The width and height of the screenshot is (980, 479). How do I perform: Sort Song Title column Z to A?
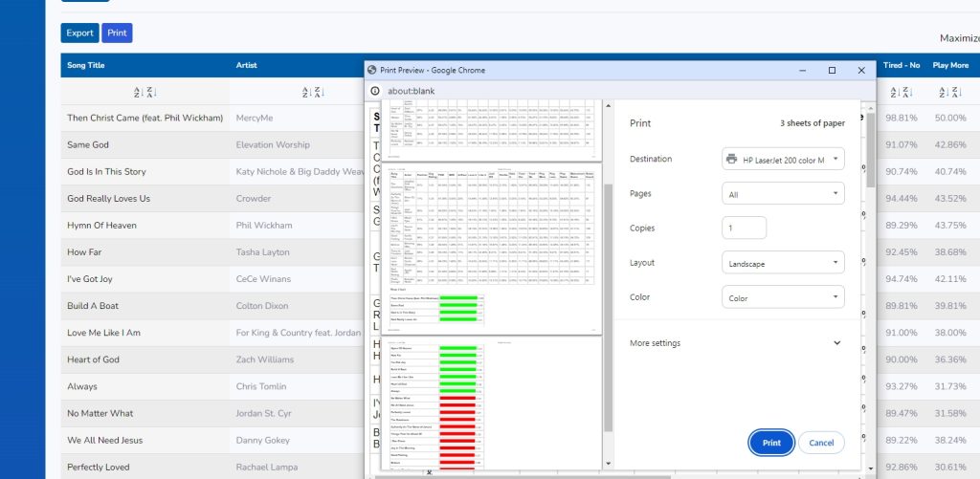pos(152,93)
